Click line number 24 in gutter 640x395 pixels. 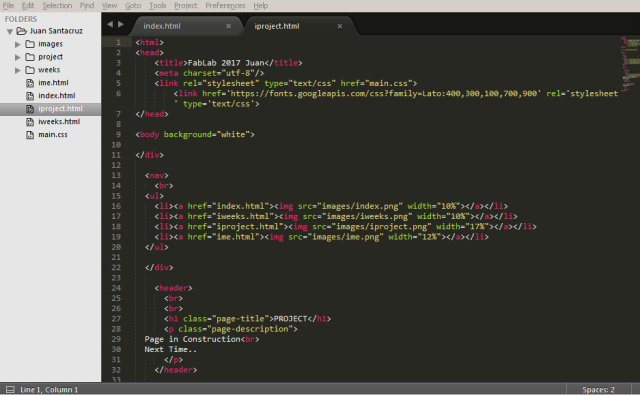[x=116, y=288]
